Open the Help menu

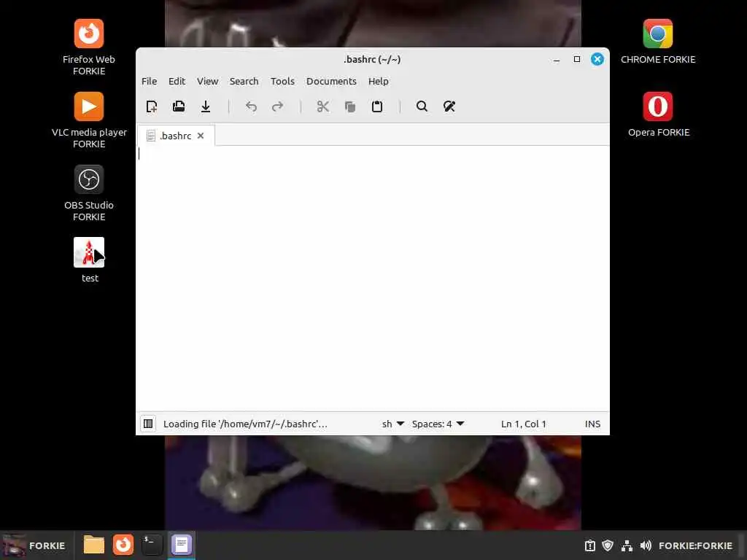[x=379, y=82]
